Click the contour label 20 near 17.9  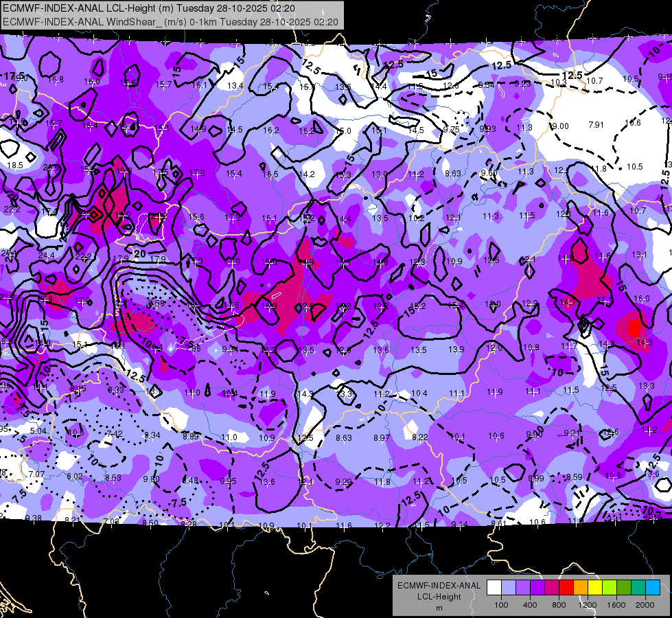click(x=140, y=253)
